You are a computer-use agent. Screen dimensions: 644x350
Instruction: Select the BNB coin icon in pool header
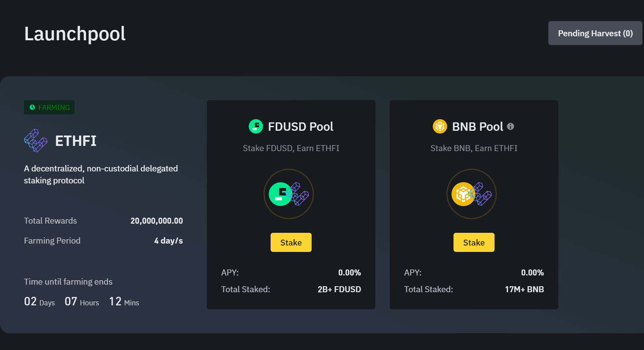coord(439,126)
